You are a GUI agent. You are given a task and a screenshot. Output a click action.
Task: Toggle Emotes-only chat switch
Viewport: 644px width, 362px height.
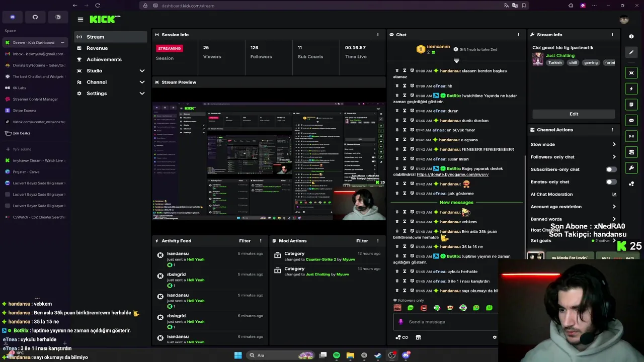pos(611,182)
